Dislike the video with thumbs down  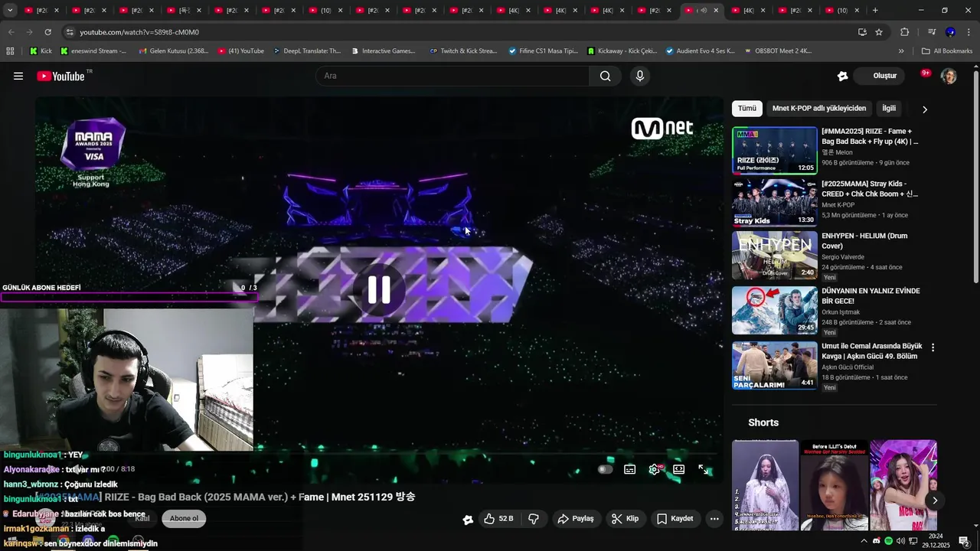tap(534, 519)
